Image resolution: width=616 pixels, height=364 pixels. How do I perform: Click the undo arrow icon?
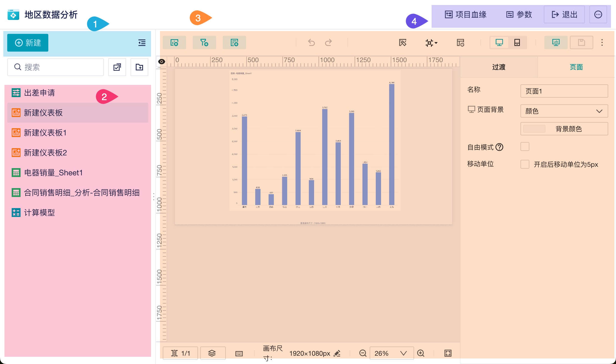311,43
